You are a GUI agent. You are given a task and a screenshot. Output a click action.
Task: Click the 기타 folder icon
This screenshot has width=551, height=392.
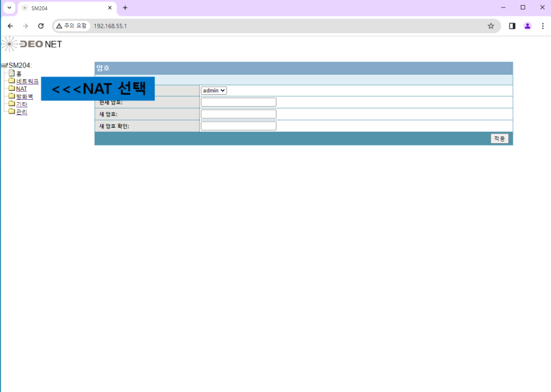[x=11, y=104]
